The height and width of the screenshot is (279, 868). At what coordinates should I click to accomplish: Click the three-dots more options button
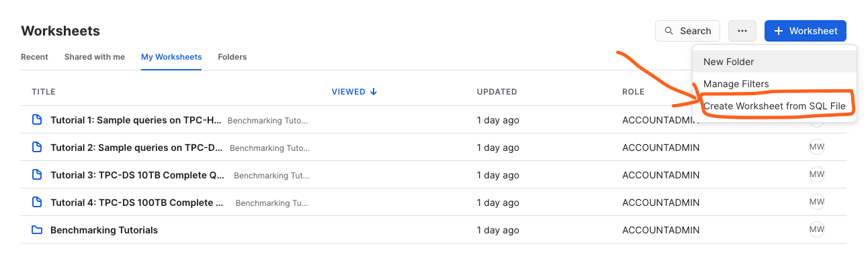742,31
